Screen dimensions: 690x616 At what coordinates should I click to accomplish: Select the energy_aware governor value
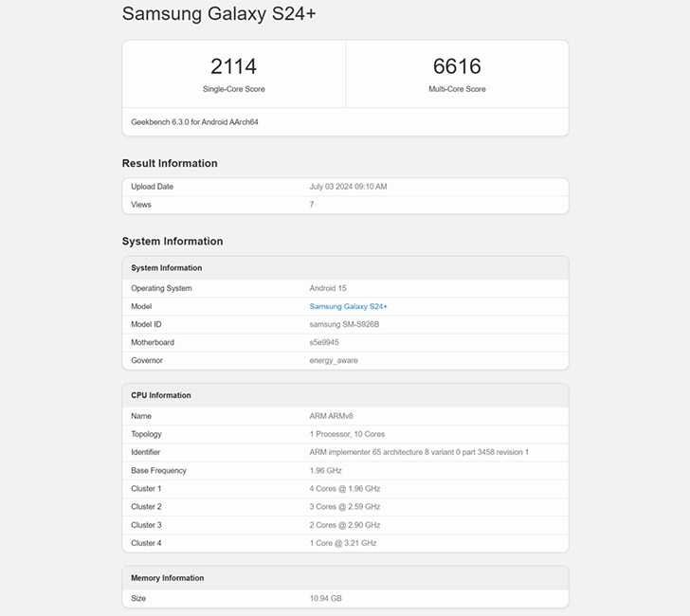pyautogui.click(x=334, y=360)
